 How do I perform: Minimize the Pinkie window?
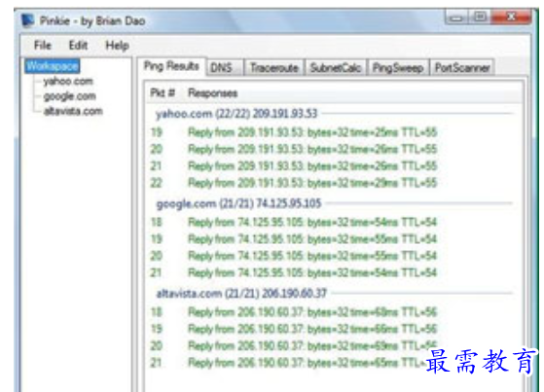(x=456, y=17)
